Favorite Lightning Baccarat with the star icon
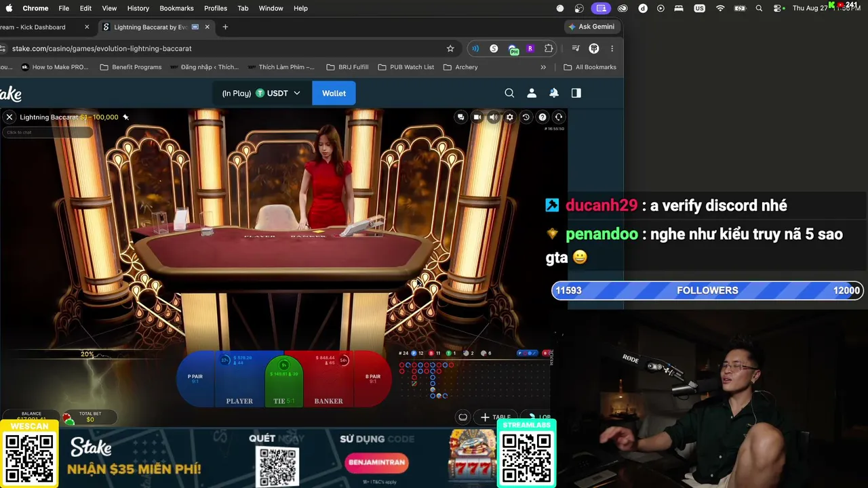 pos(125,117)
